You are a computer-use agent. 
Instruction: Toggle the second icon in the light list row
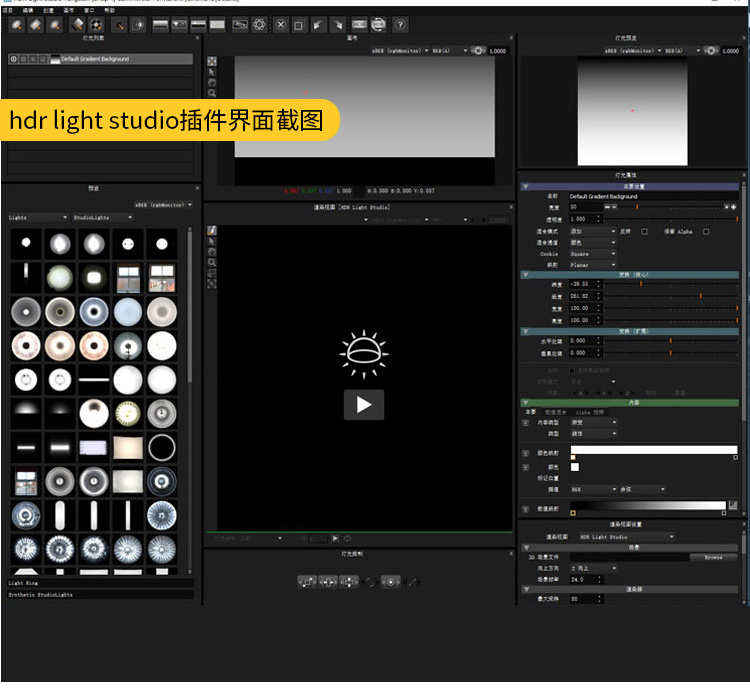coord(23,59)
